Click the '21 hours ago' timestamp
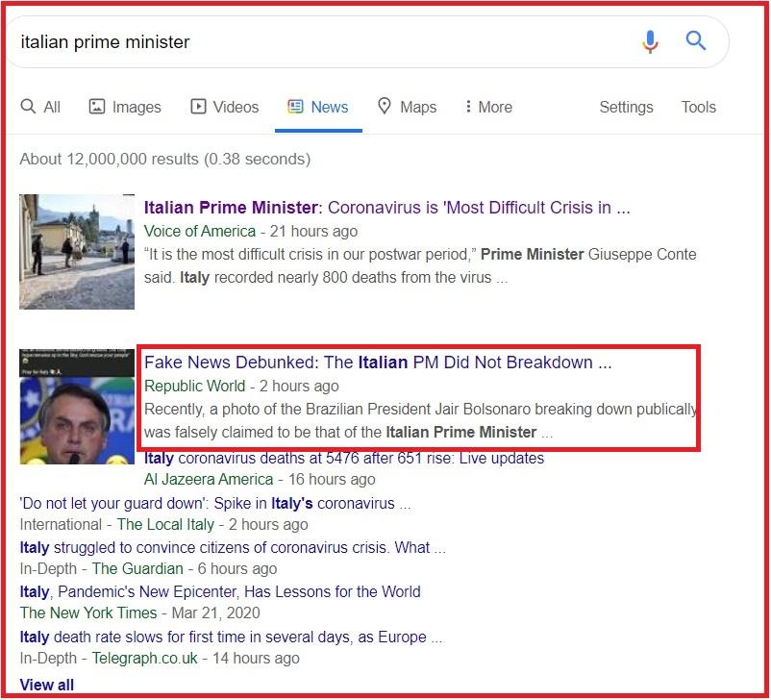The image size is (771, 700). tap(313, 231)
